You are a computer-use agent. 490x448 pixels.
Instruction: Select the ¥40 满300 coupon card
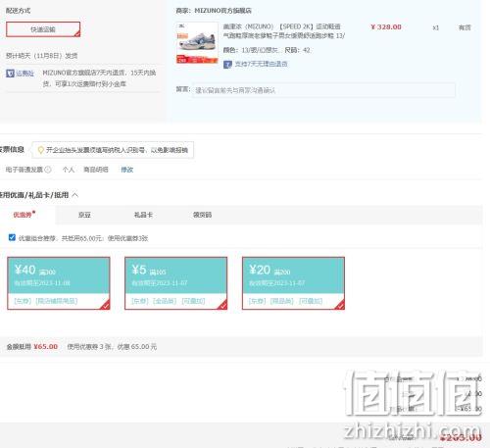pos(59,283)
